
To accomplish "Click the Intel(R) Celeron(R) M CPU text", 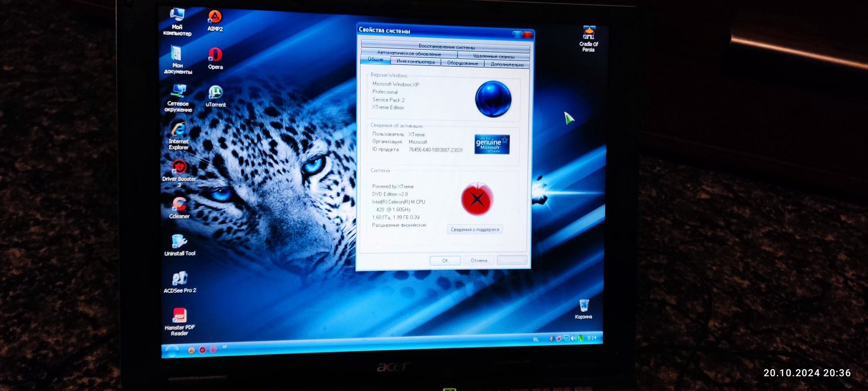I will coord(398,202).
